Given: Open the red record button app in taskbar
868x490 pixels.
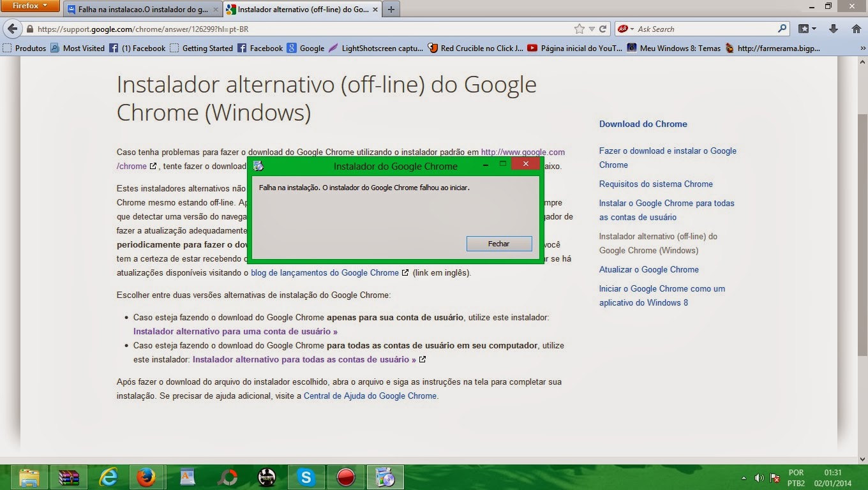Looking at the screenshot, I should (346, 477).
